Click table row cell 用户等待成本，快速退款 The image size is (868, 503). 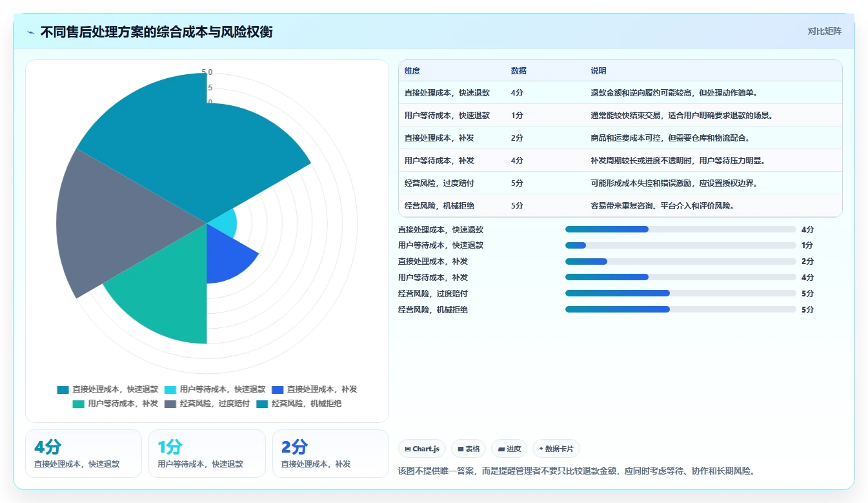tap(447, 116)
